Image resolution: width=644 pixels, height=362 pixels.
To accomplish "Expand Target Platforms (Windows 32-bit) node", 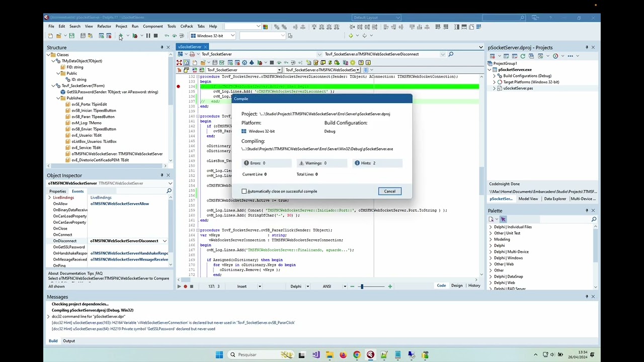I will click(x=494, y=82).
